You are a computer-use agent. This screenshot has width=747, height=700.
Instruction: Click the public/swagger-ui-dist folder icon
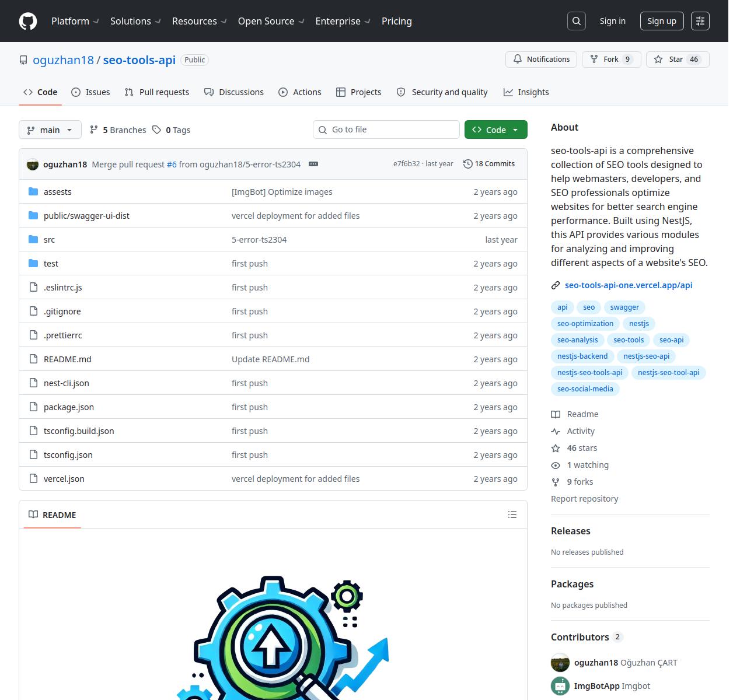coord(33,215)
